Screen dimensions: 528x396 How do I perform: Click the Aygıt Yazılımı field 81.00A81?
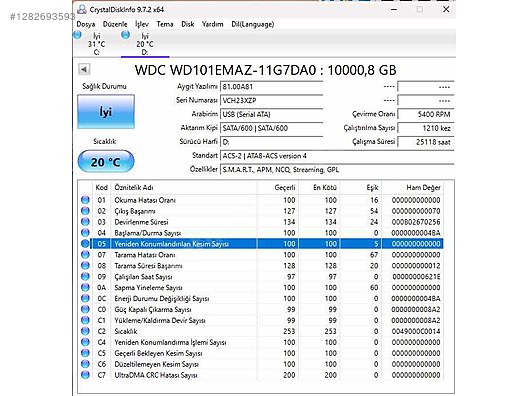tap(271, 87)
